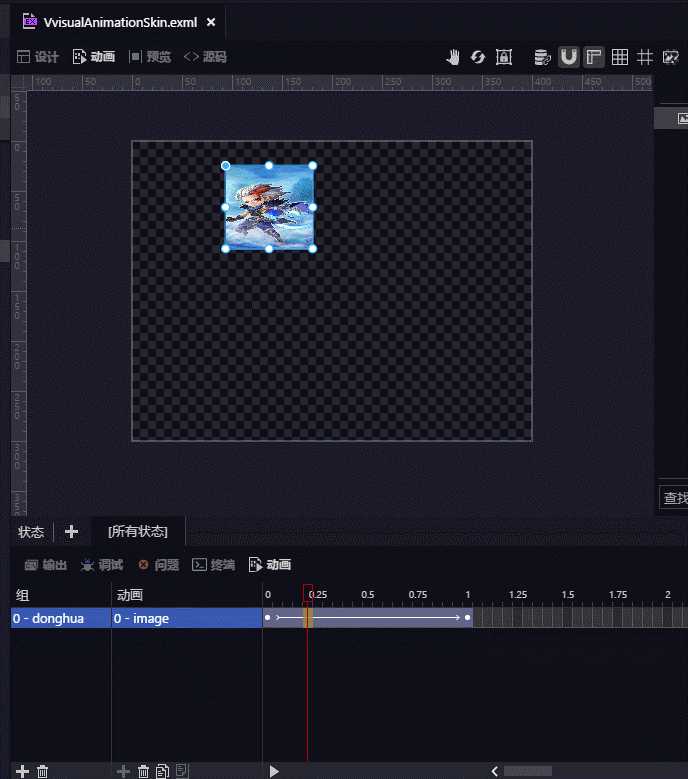Viewport: 688px width, 779px height.
Task: Click the character image on the canvas
Action: point(269,207)
